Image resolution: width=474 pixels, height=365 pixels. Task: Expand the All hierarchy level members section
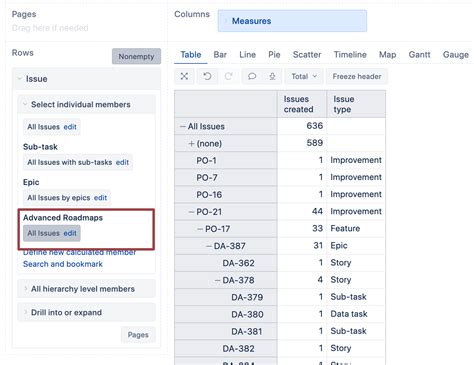86,289
